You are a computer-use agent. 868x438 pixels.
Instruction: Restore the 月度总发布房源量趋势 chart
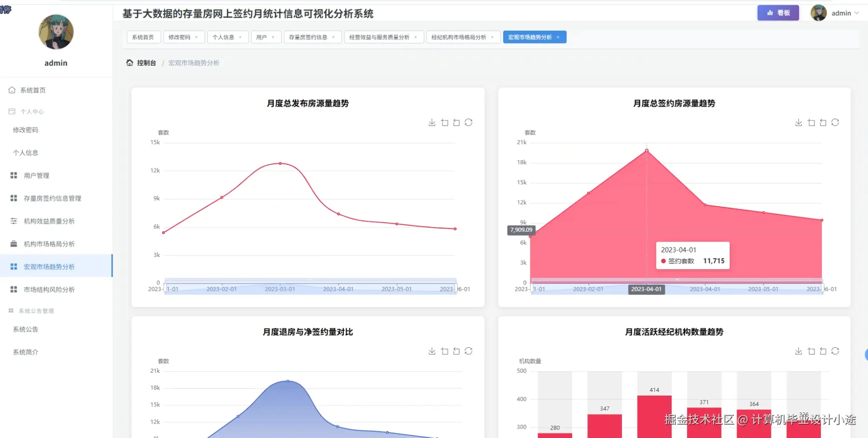pos(469,122)
